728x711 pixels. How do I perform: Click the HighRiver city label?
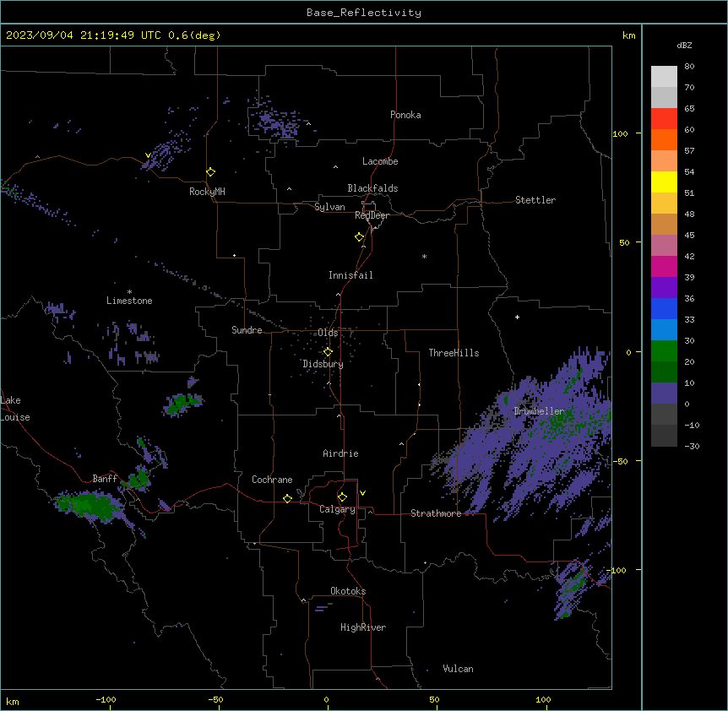pos(363,627)
